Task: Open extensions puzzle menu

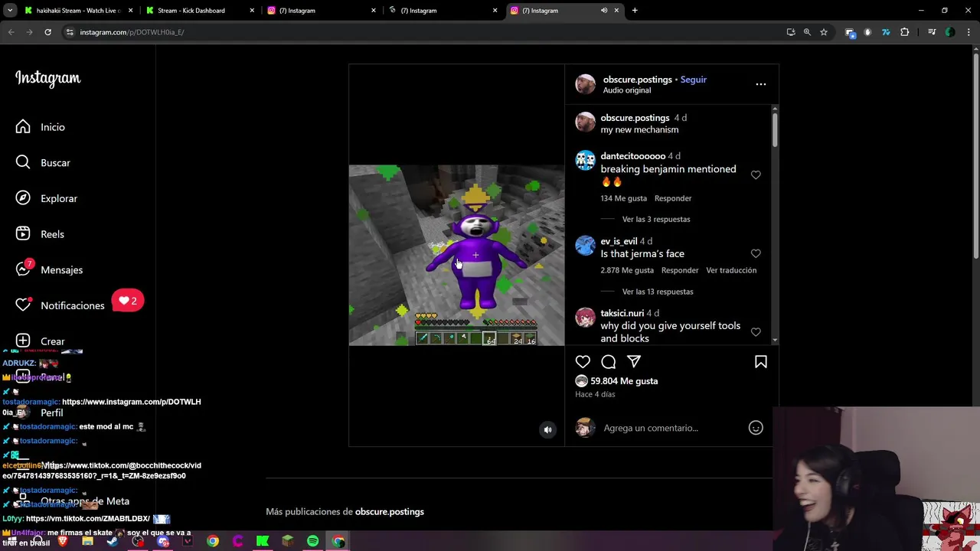Action: (x=905, y=32)
